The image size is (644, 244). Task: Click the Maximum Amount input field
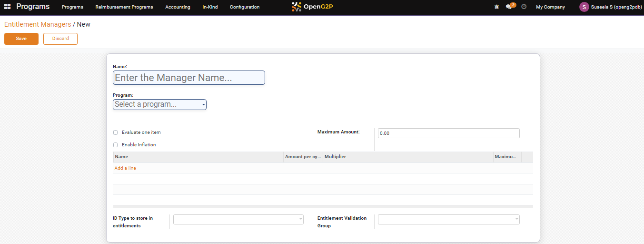(x=448, y=133)
